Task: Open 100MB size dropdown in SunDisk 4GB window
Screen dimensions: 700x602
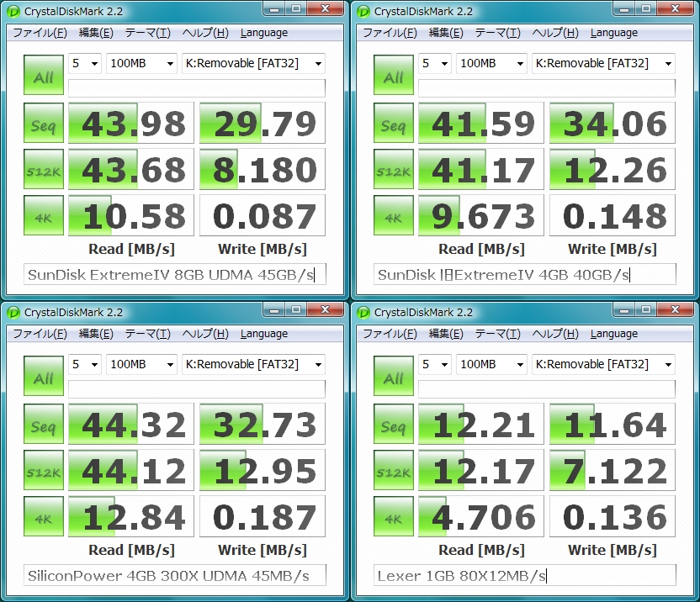Action: [x=491, y=63]
